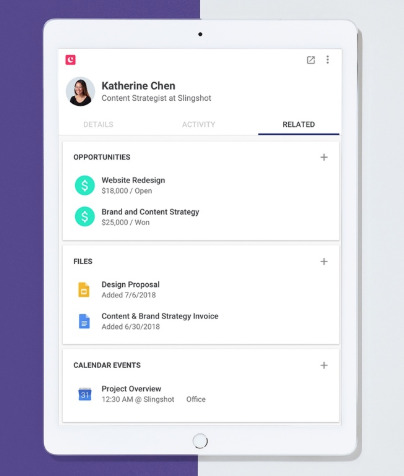Click the '$18,000 / Open' text
Viewport: 404px width, 476px height.
(127, 191)
